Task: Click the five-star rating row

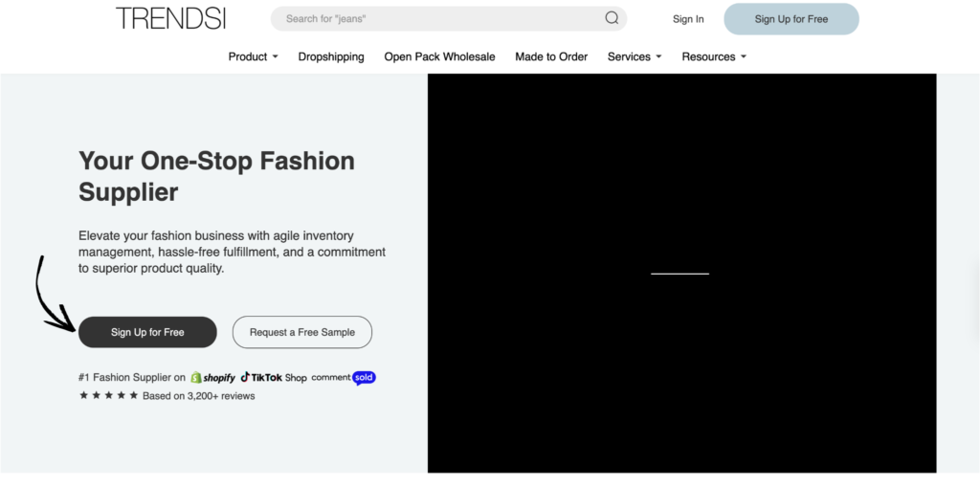Action: tap(109, 395)
